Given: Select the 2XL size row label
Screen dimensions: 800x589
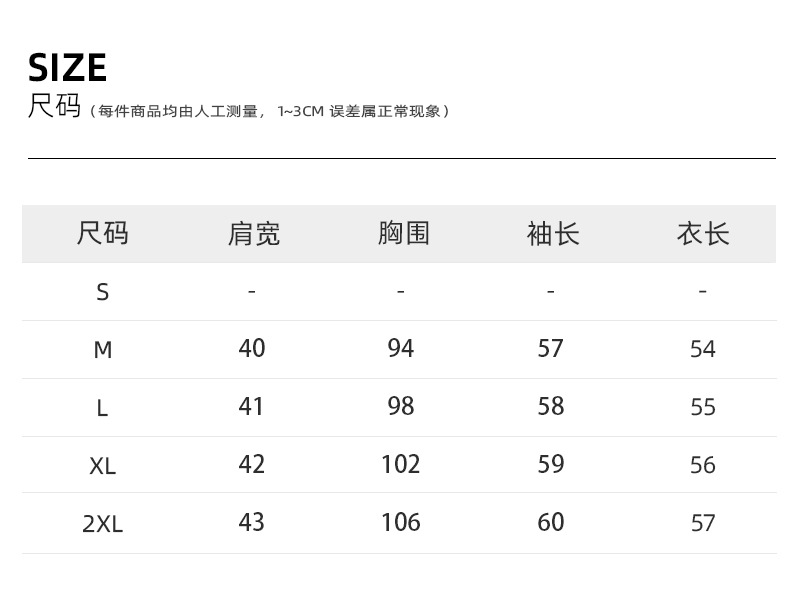Looking at the screenshot, I should click(102, 524).
